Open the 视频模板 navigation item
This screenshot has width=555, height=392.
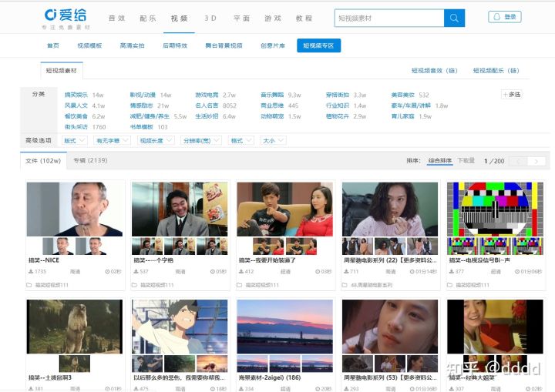(x=89, y=45)
